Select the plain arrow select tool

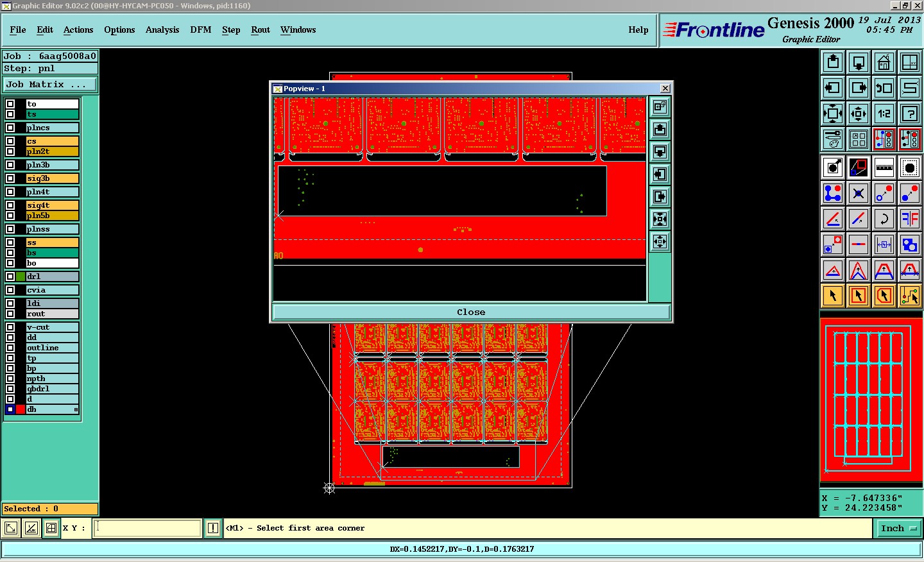[833, 296]
